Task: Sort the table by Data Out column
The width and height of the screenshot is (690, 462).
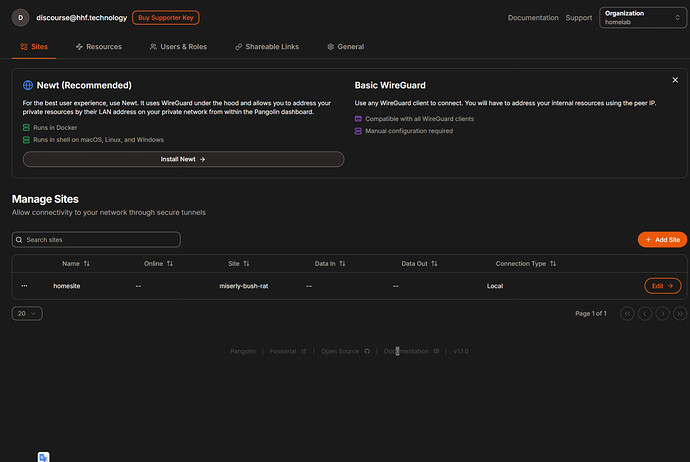Action: 419,264
